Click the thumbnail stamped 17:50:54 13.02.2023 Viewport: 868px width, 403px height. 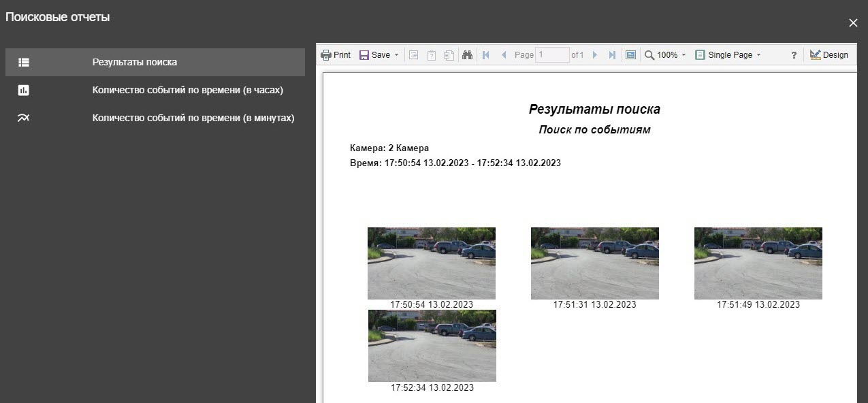coord(432,263)
